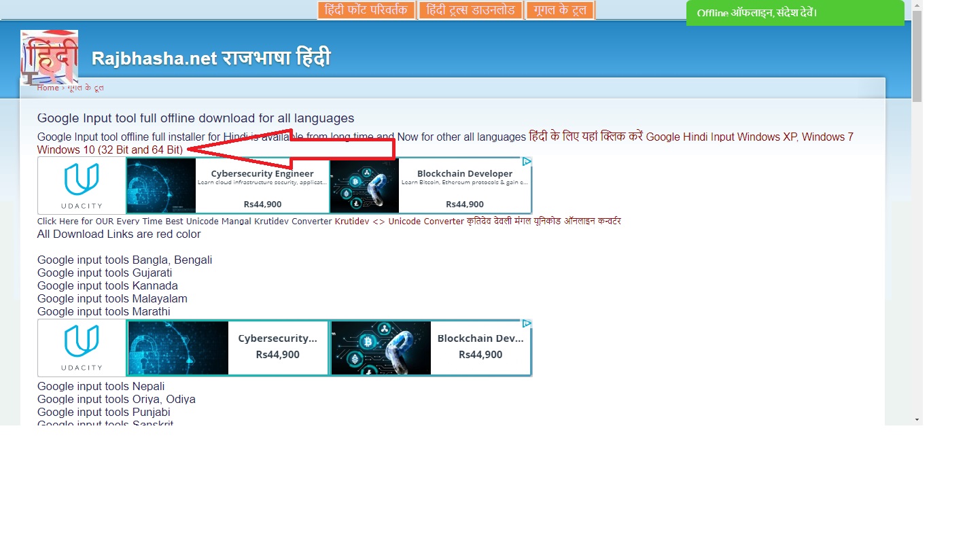Click Blockchain Dev... title in lower ad
This screenshot has height=560, width=965.
pos(480,338)
